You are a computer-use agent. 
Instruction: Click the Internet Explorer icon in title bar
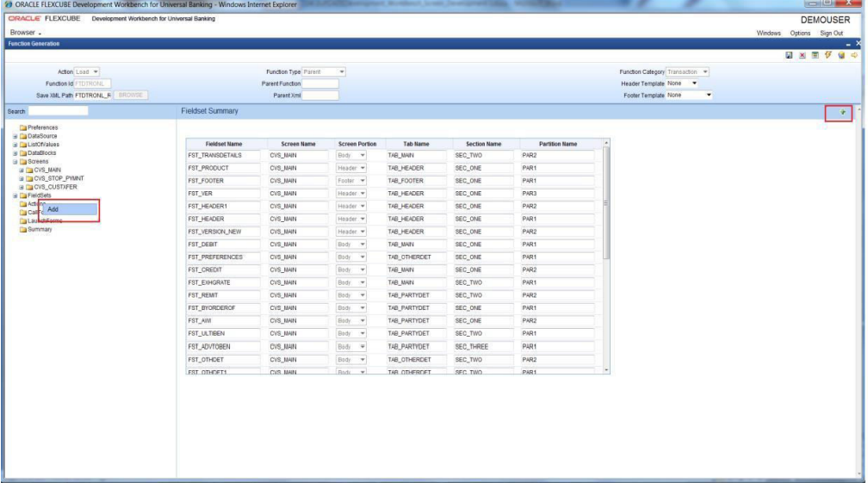coord(9,4)
